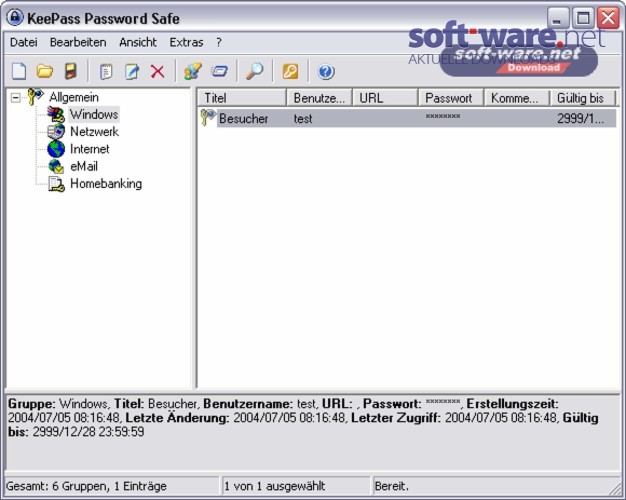Open help with the blue question mark icon
The height and width of the screenshot is (500, 626).
click(326, 72)
